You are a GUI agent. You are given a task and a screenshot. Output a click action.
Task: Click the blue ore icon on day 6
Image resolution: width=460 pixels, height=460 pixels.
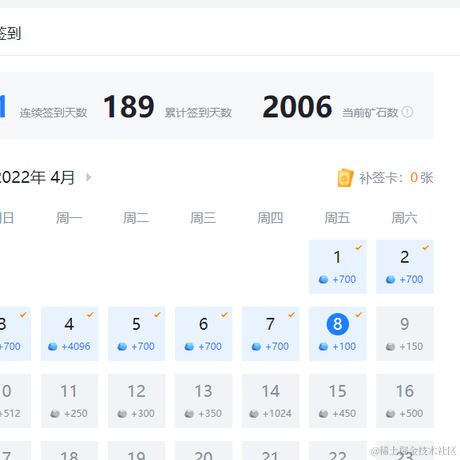click(189, 347)
